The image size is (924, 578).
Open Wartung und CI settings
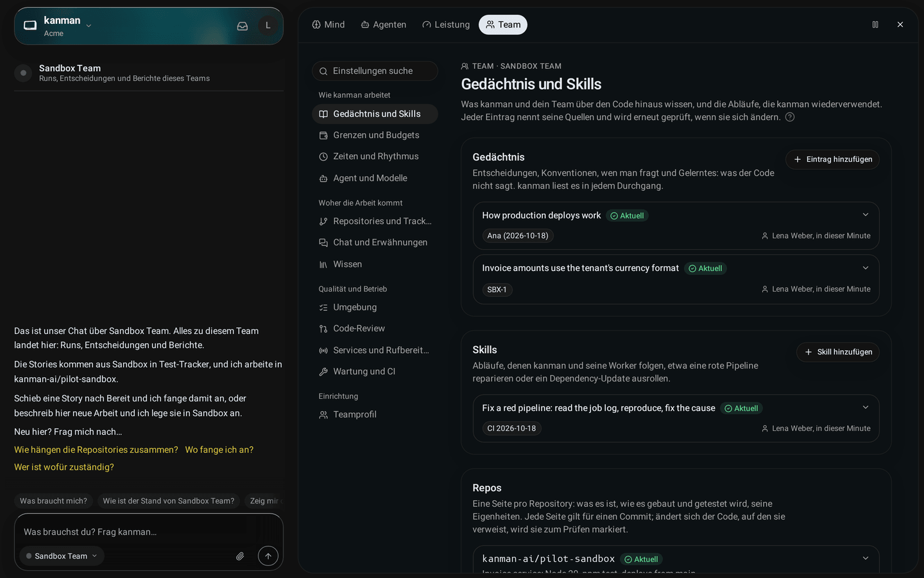click(375, 371)
